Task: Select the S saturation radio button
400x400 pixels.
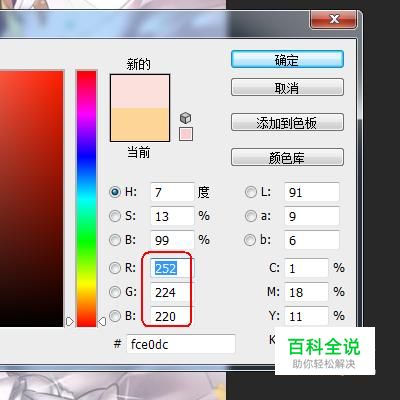Action: point(115,216)
